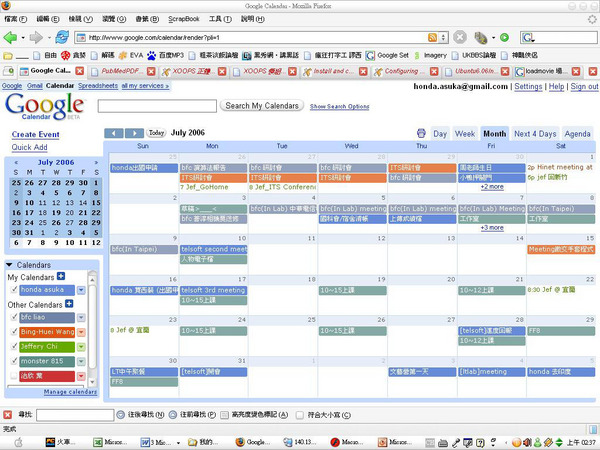Viewport: 600px width, 450px height.
Task: Go to previous month with left arrow
Action: 114,133
